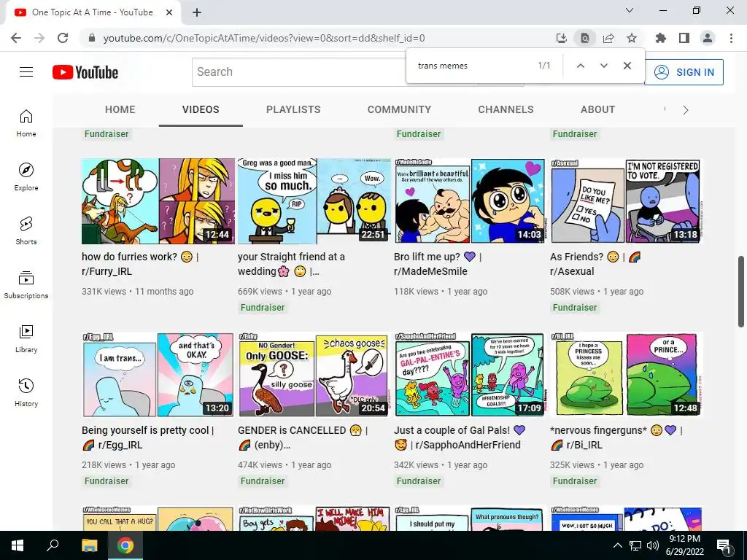Click Fundraiser badge under the wedding video

[x=263, y=308]
